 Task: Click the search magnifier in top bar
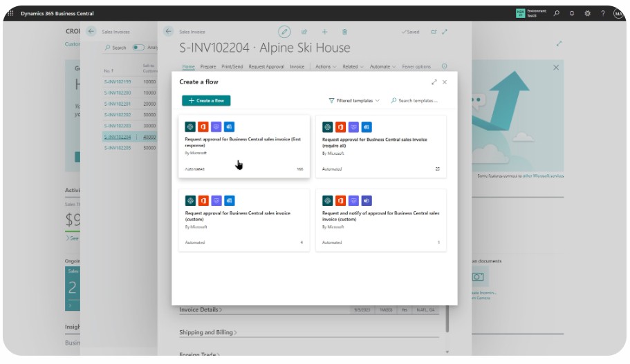click(557, 14)
